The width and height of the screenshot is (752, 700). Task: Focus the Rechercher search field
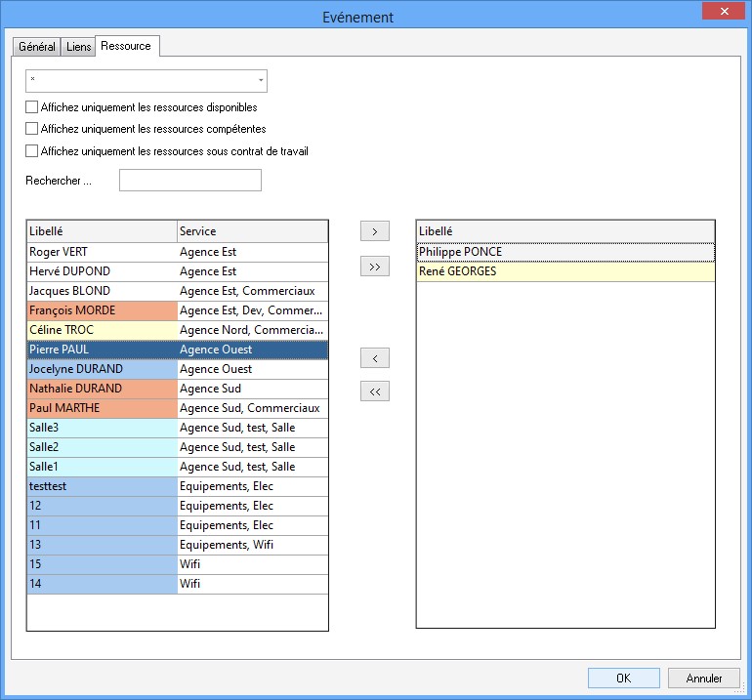tap(190, 181)
